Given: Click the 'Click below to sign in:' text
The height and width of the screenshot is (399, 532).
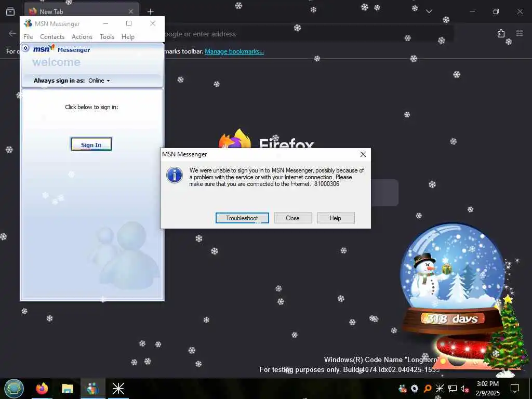Looking at the screenshot, I should pos(91,107).
